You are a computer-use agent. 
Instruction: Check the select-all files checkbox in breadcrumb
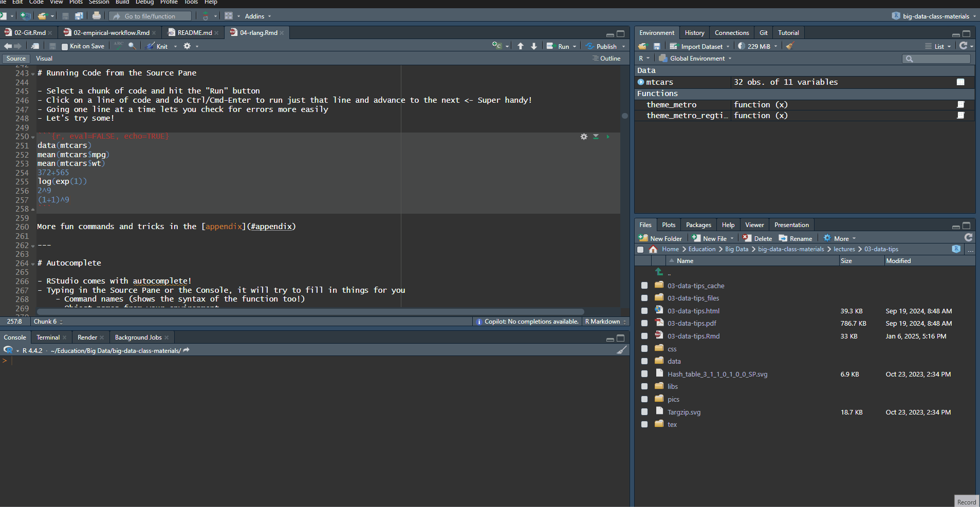click(640, 250)
